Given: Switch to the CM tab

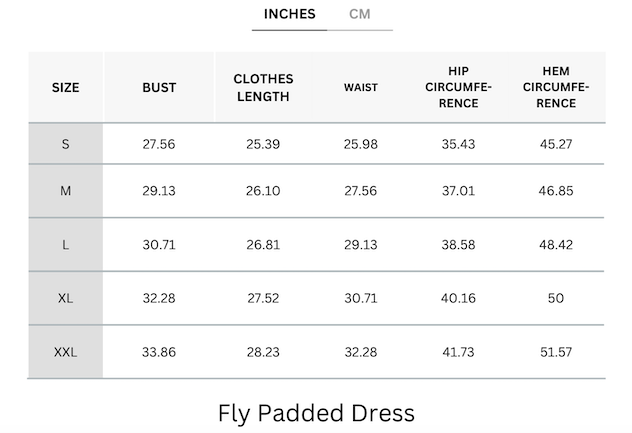Looking at the screenshot, I should click(359, 14).
